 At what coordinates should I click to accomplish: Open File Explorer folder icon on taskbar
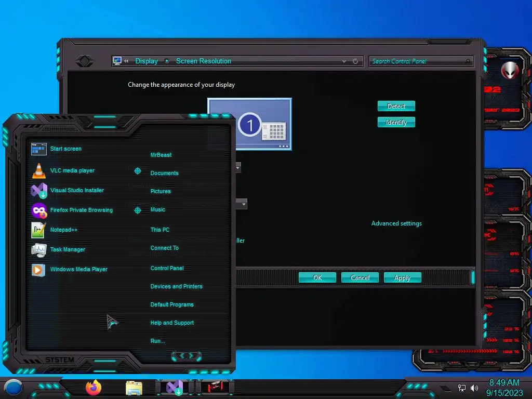pos(134,388)
